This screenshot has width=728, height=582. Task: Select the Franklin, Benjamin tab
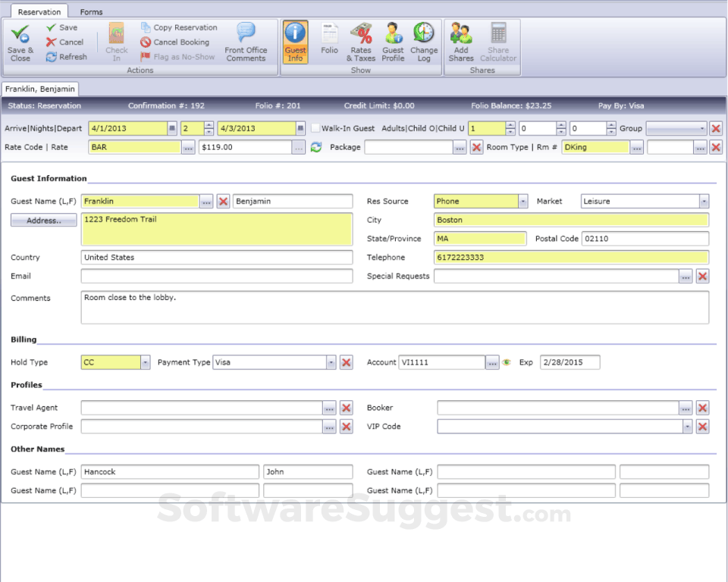[40, 89]
